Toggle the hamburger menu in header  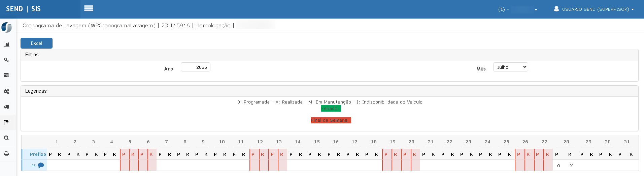pos(89,8)
